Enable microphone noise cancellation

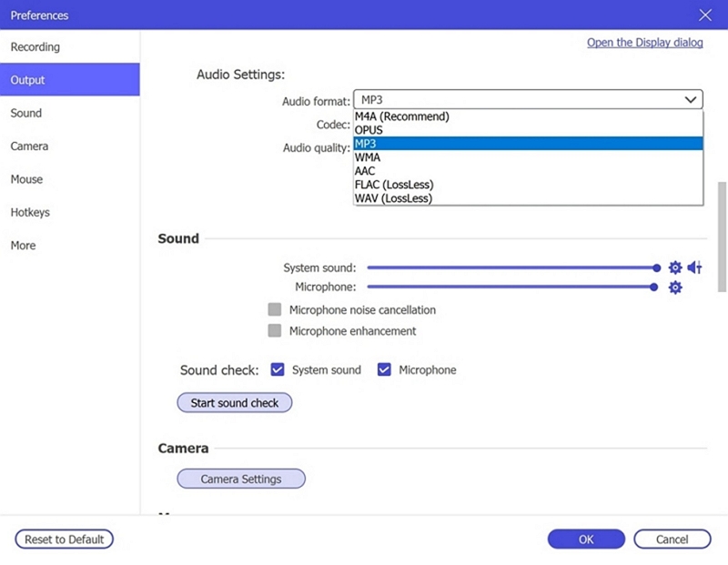(x=274, y=309)
